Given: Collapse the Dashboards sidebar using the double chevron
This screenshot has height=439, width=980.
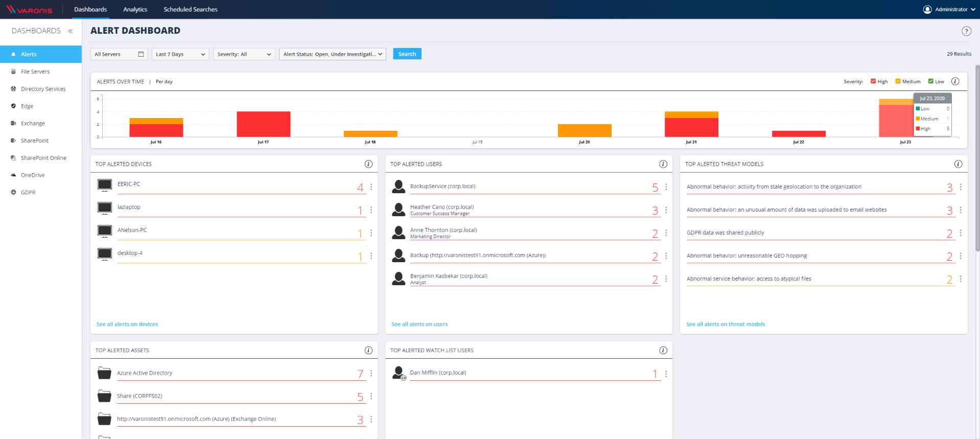Looking at the screenshot, I should pos(71,31).
